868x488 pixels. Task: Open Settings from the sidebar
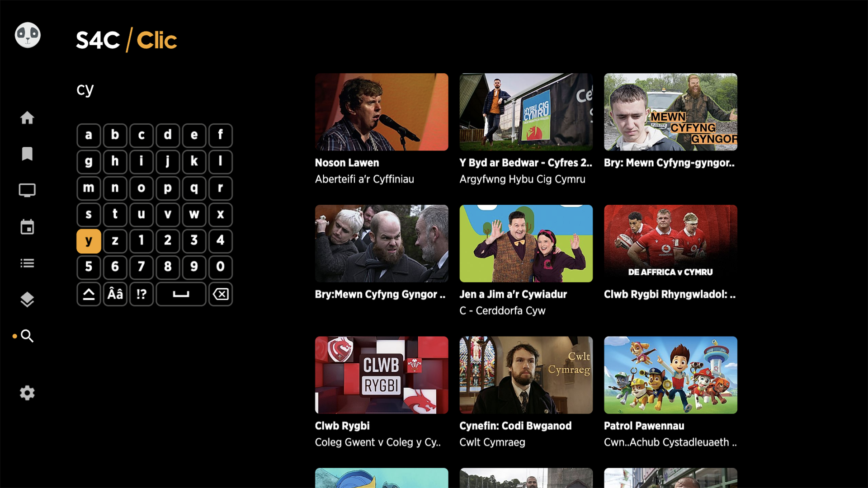click(x=27, y=393)
